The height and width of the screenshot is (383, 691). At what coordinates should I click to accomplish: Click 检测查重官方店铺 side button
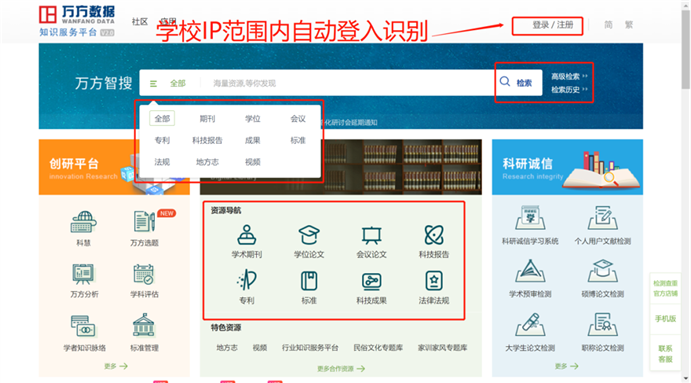coord(665,288)
